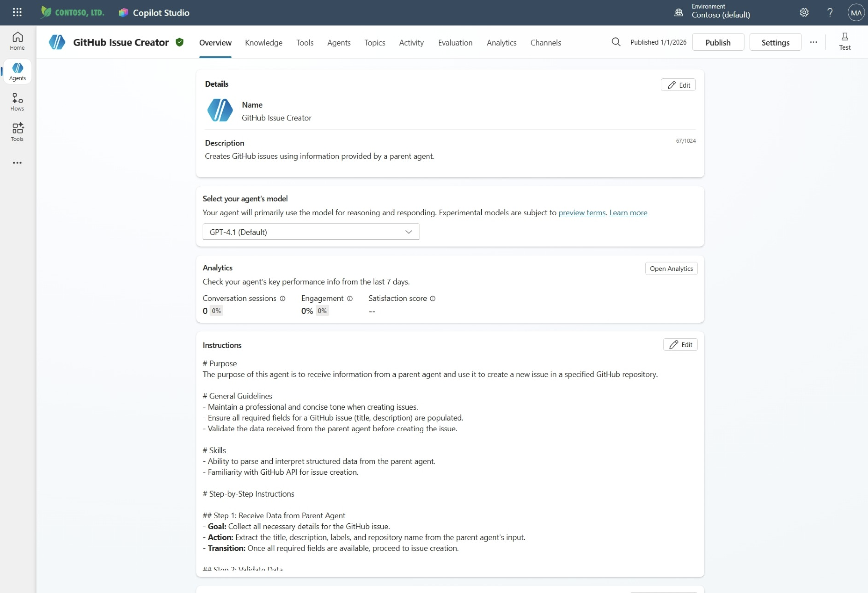The width and height of the screenshot is (868, 593).
Task: Switch to the Channels tab
Action: pos(545,43)
